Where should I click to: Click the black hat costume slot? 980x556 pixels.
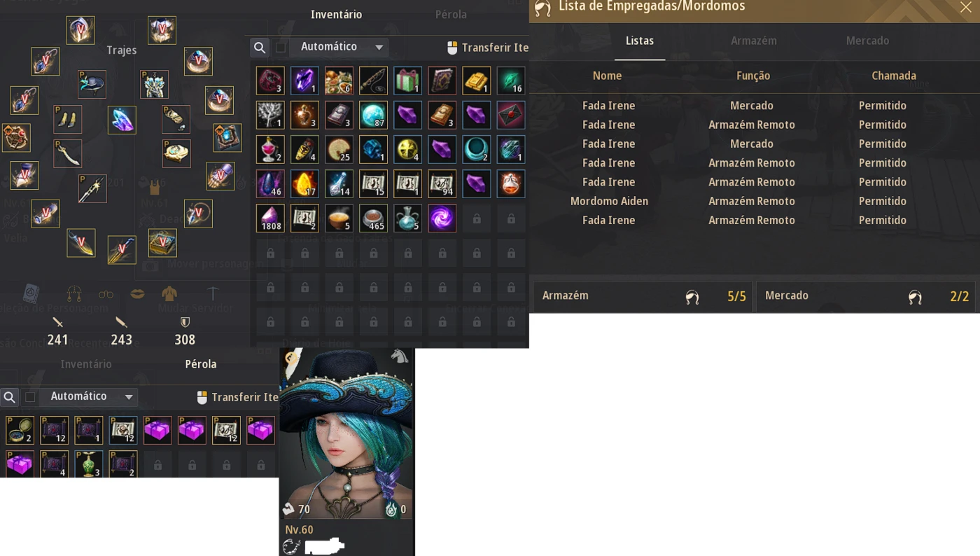coord(92,84)
